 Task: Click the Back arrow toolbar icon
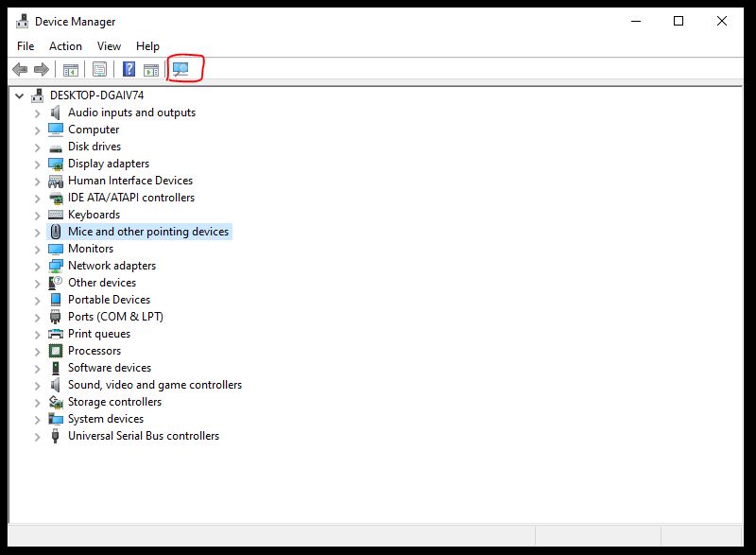coord(20,70)
